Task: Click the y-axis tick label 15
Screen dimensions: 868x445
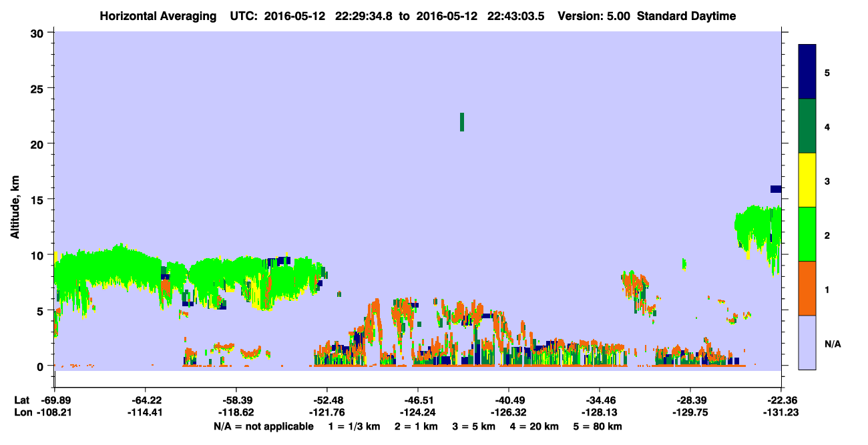Action: coord(39,199)
